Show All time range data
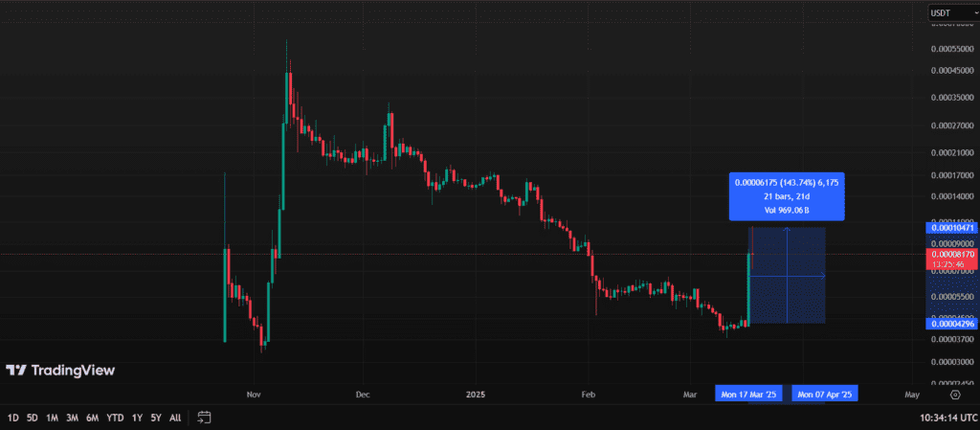Image resolution: width=980 pixels, height=430 pixels. click(x=175, y=418)
